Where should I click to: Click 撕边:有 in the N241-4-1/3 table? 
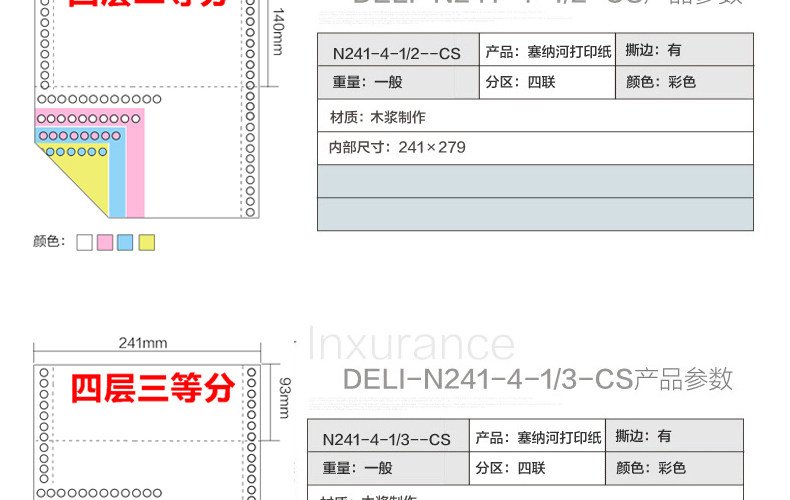click(674, 435)
